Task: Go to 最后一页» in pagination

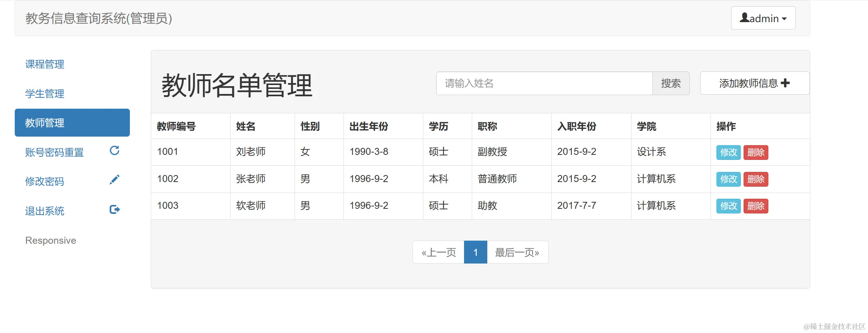Action: click(517, 252)
